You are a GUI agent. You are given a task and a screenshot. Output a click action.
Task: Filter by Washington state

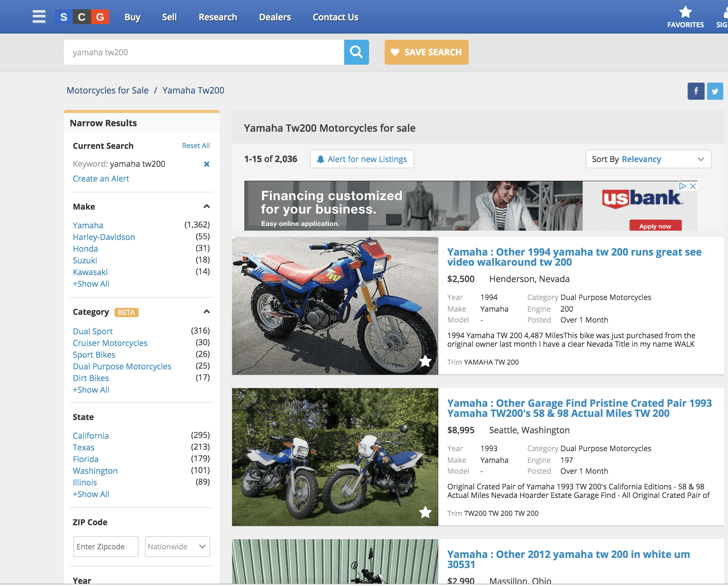[95, 471]
